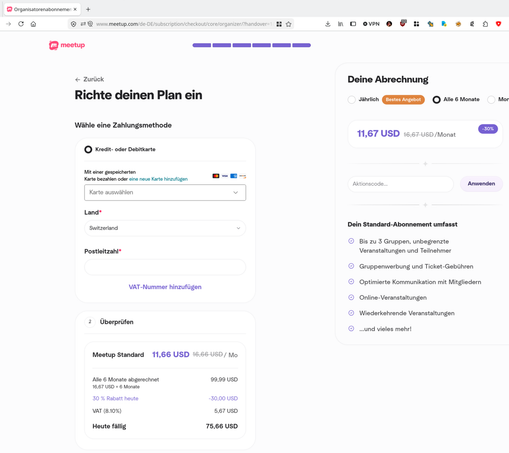Select Kredit- oder Debitkarte payment method
This screenshot has height=453, width=509.
pos(88,149)
